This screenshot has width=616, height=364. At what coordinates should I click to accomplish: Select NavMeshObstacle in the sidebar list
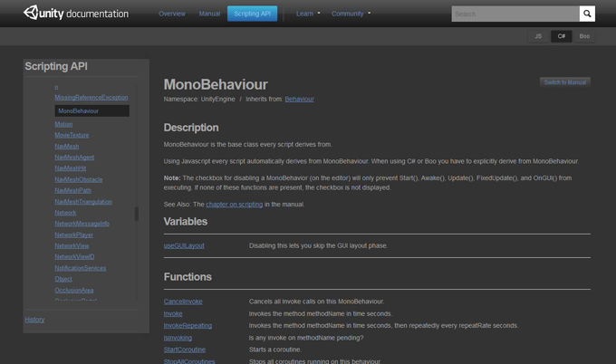(x=79, y=179)
